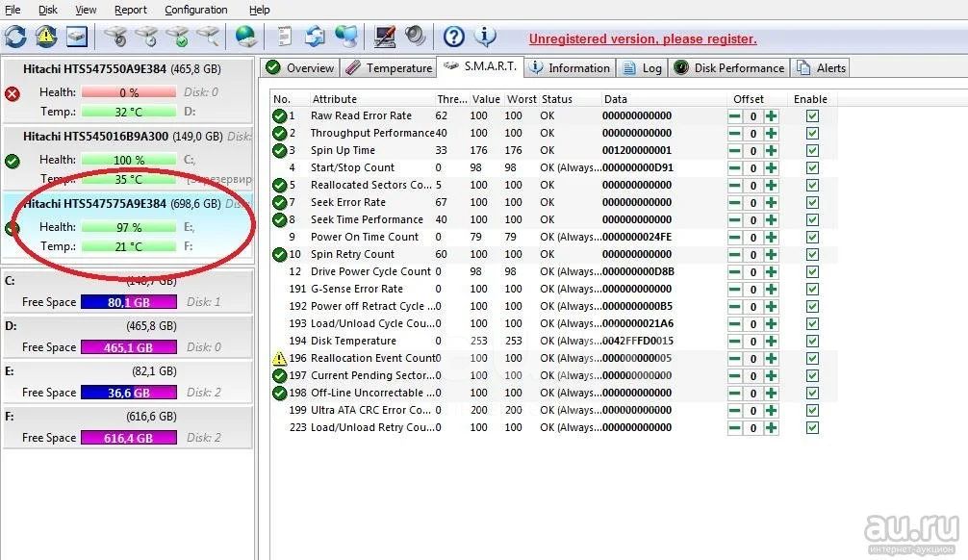The height and width of the screenshot is (560, 968).
Task: Click the 80,1 GB free space bar for C:
Action: pos(128,302)
